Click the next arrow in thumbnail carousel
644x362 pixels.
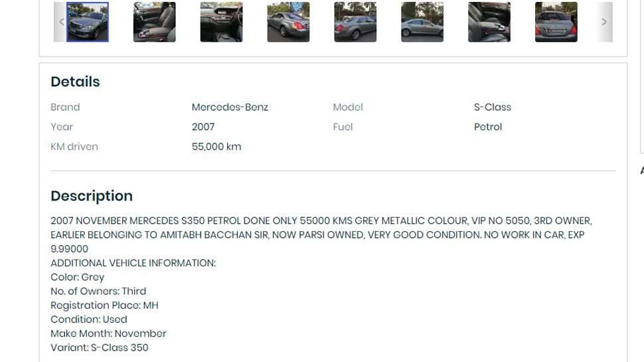[605, 22]
